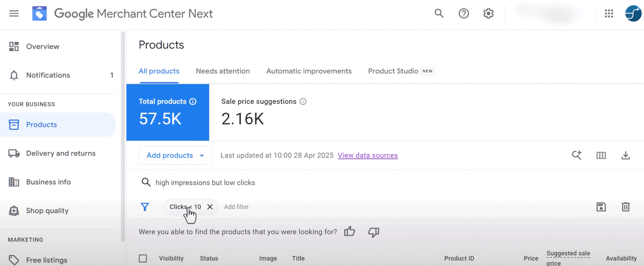Open the Google apps grid
Viewport: 644px width, 266px height.
click(609, 13)
